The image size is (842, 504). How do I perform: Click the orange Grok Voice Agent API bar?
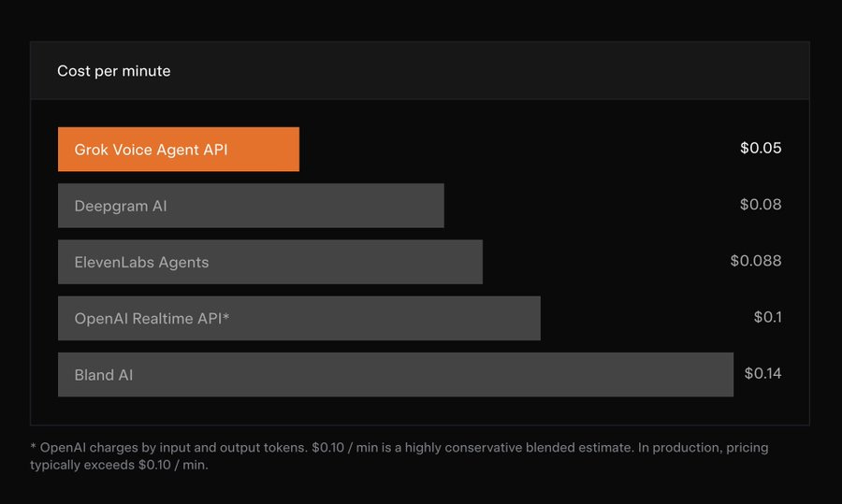(x=179, y=150)
